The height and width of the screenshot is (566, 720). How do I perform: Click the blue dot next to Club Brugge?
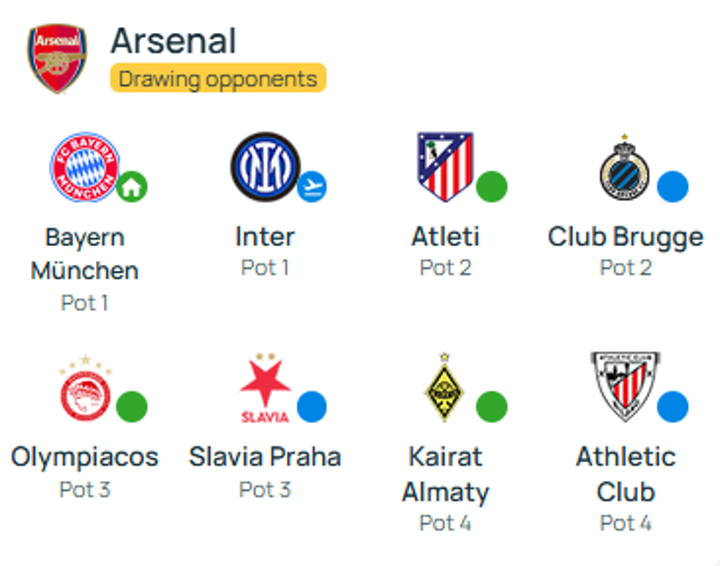tap(672, 186)
